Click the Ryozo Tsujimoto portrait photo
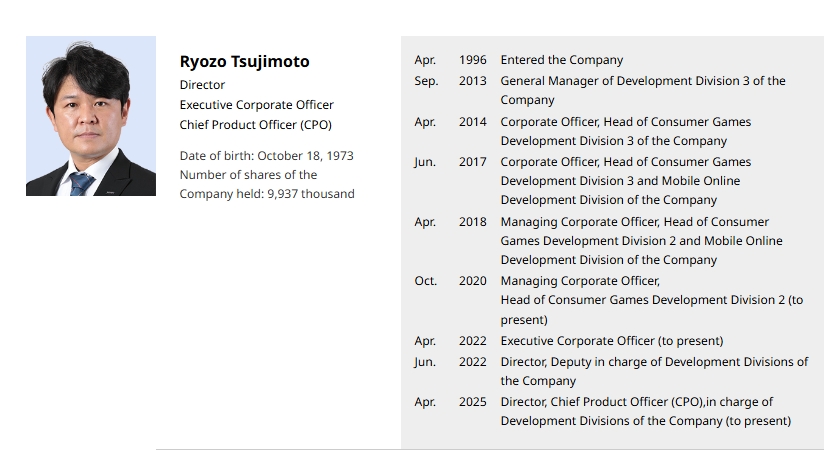 click(x=91, y=116)
